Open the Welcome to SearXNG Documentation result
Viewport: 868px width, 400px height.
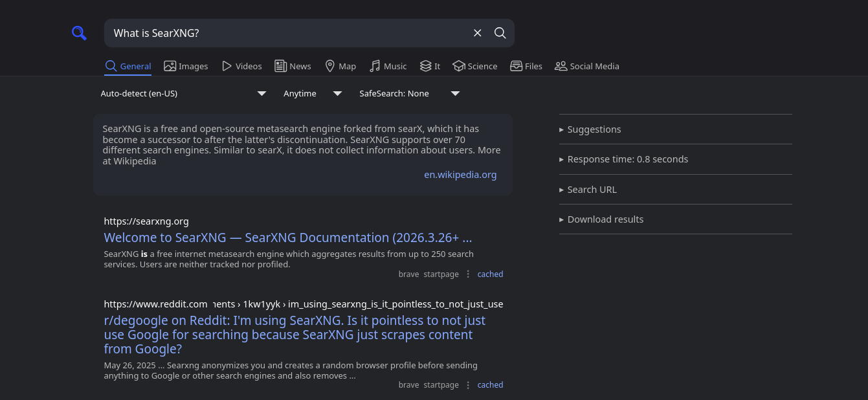coord(288,238)
